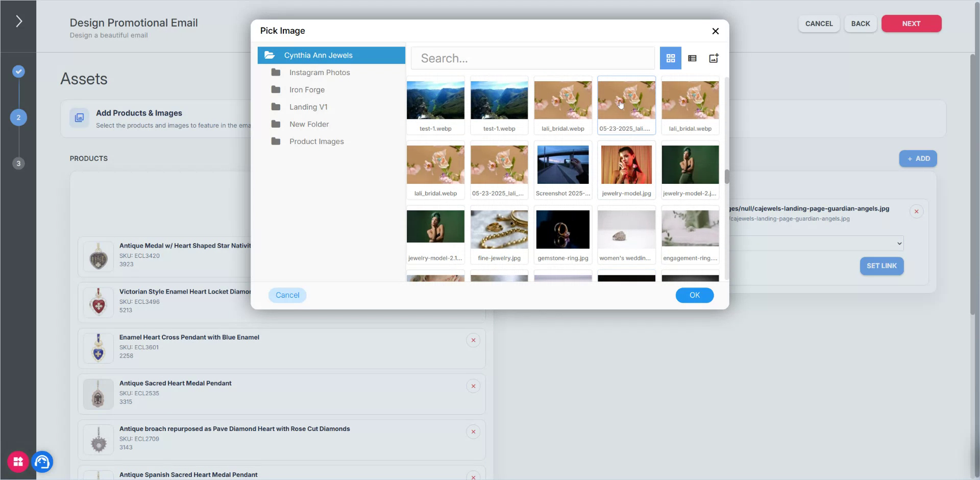Select the engagement-ring thumbnail

(690, 235)
